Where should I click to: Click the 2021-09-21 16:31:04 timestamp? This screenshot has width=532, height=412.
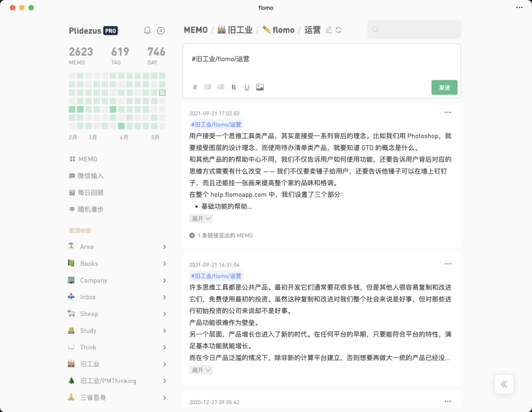(214, 265)
